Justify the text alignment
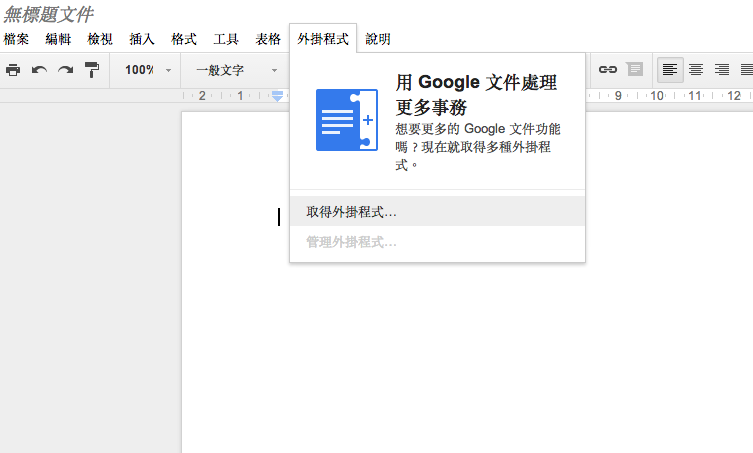This screenshot has width=753, height=453. 747,70
